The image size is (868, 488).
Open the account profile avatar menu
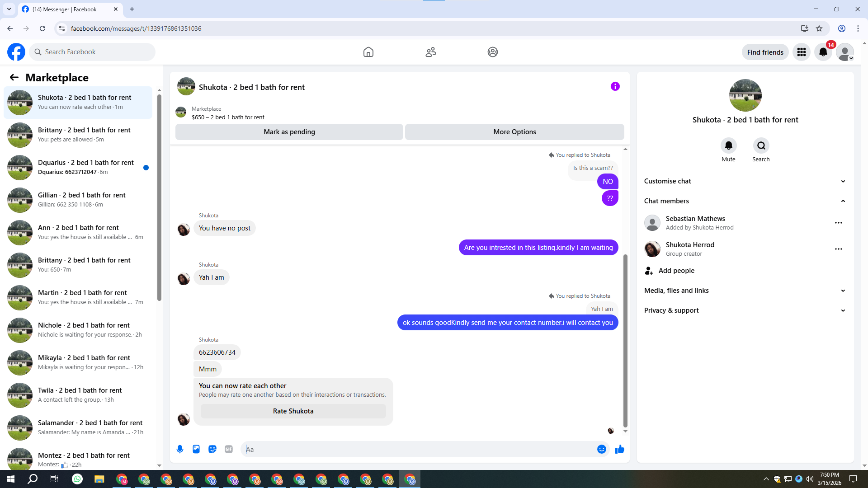point(845,52)
